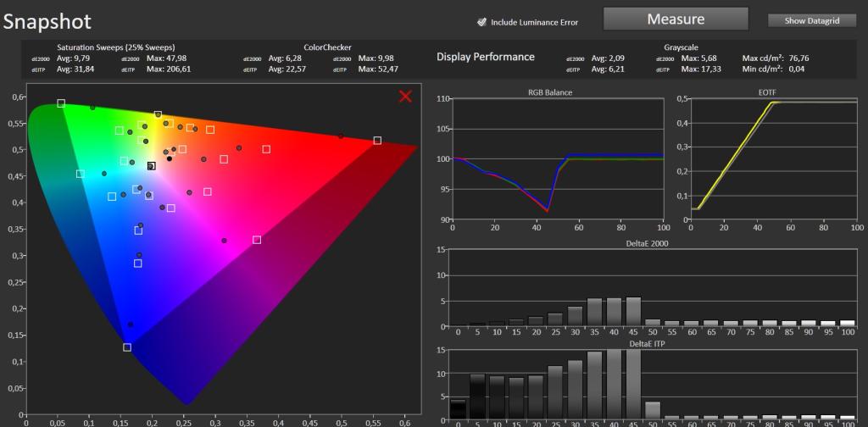Select ColorChecker 'Avg: 22,57' value

click(287, 69)
